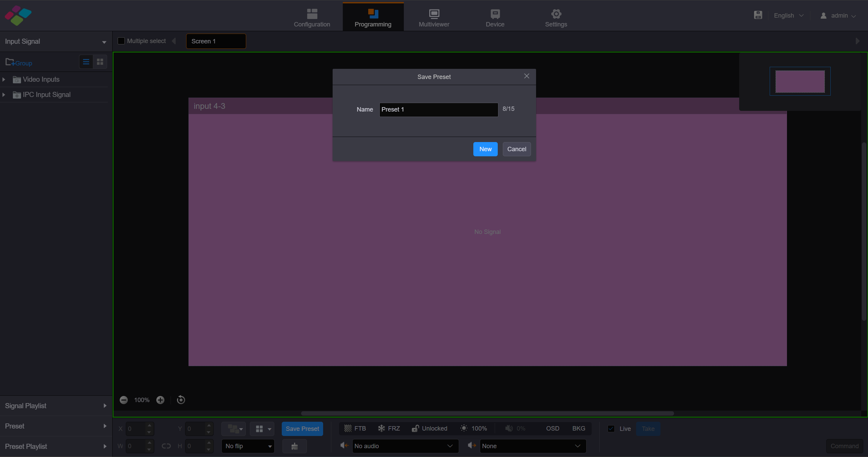
Task: Expand the Video Inputs tree item
Action: [4, 79]
